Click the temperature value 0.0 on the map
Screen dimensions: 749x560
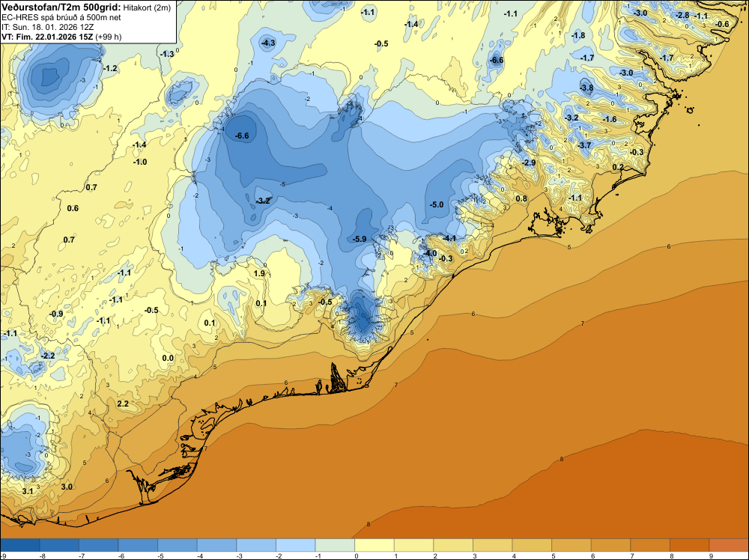pos(168,358)
